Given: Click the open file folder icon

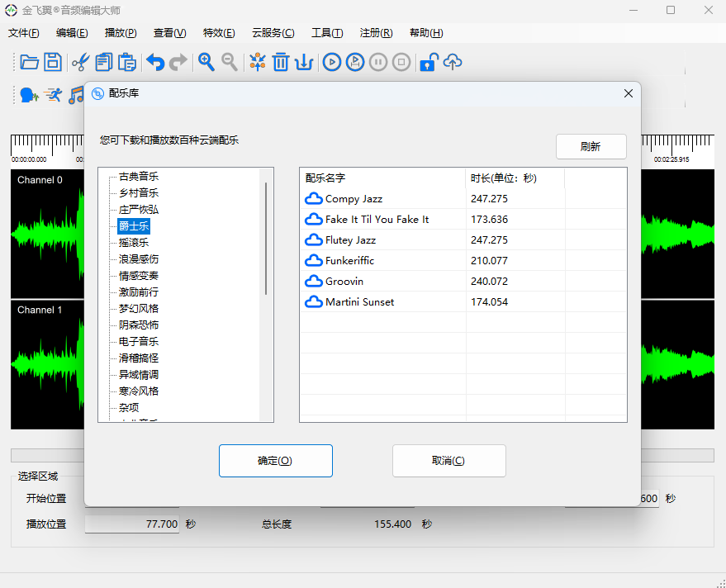Looking at the screenshot, I should (x=30, y=62).
